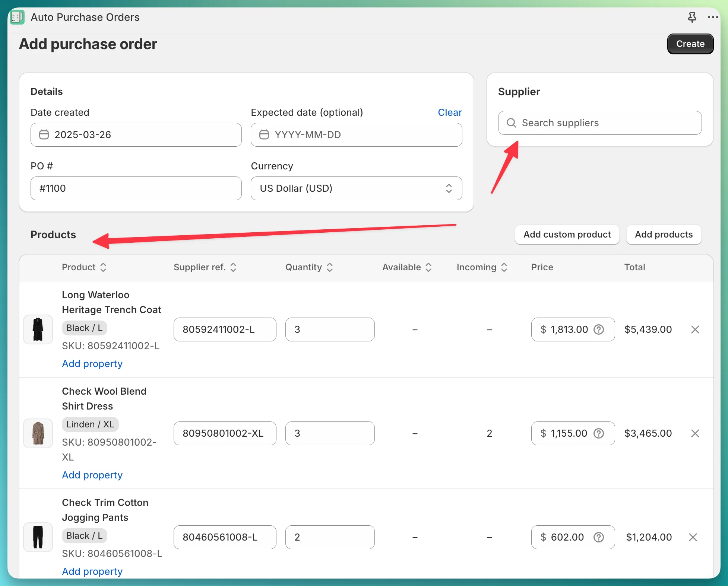Click Black / L tag on Jogging Pants
This screenshot has width=728, height=586.
point(84,536)
